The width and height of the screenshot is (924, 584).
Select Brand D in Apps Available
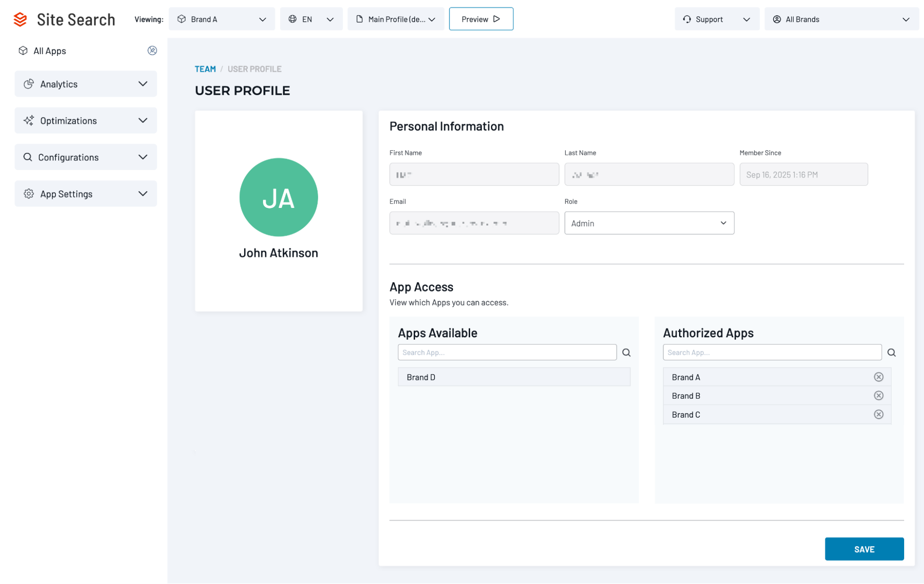[x=514, y=377]
